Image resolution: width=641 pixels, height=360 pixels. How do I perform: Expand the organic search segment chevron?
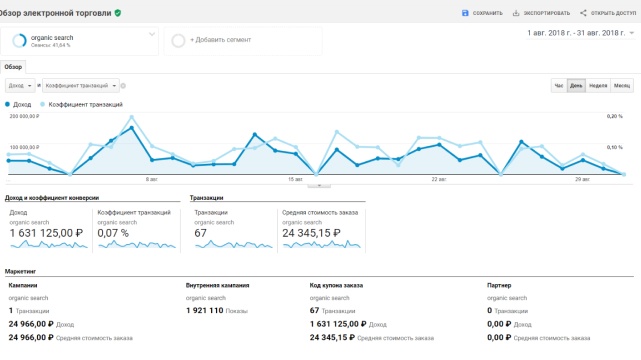click(x=152, y=34)
